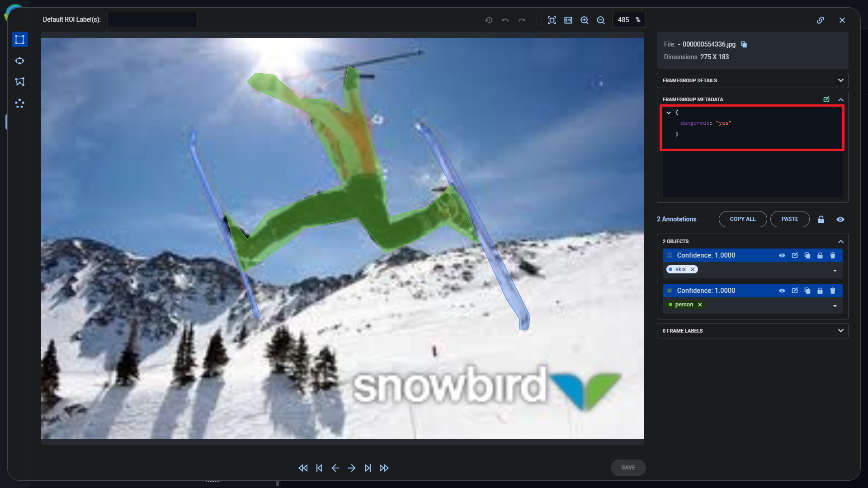Click the Paste button

(x=789, y=219)
